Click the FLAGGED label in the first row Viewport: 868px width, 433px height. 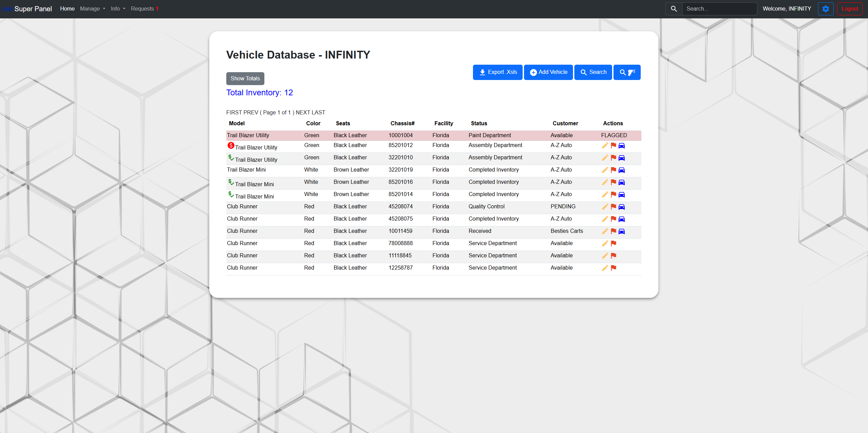click(x=614, y=135)
